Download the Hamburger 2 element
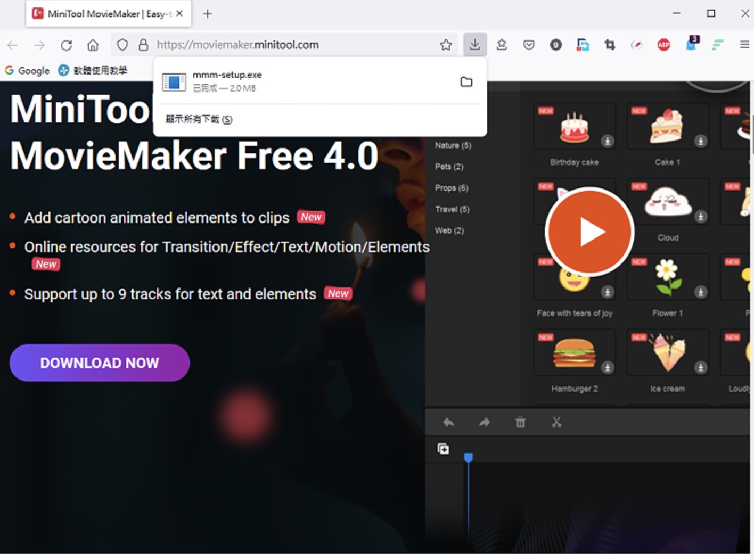 pos(607,368)
